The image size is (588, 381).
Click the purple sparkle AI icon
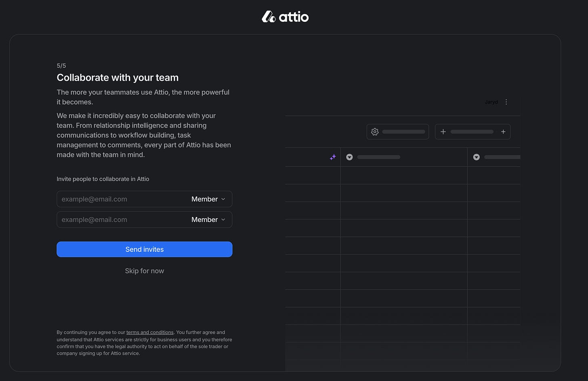tap(333, 157)
